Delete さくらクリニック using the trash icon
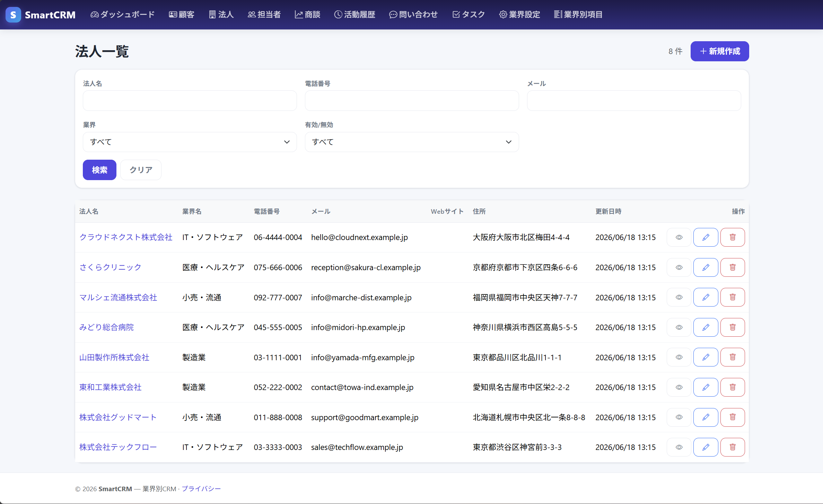The image size is (823, 504). pyautogui.click(x=733, y=267)
